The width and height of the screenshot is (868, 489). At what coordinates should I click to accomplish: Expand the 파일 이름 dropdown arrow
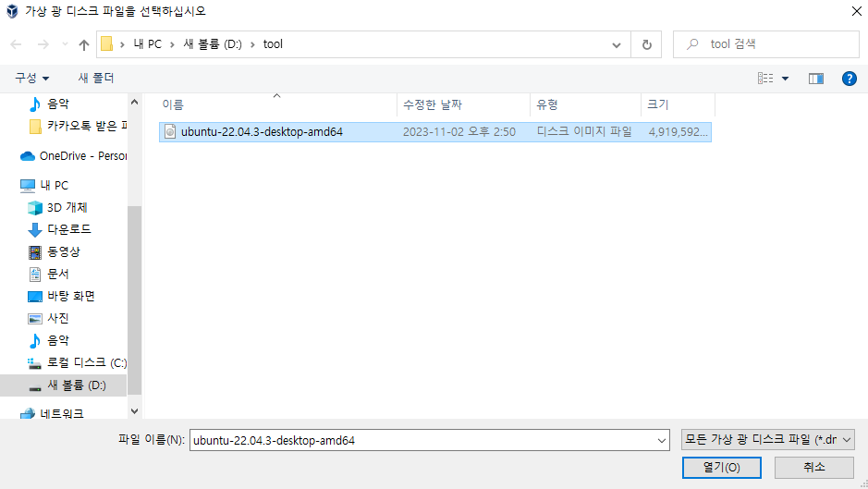click(662, 441)
